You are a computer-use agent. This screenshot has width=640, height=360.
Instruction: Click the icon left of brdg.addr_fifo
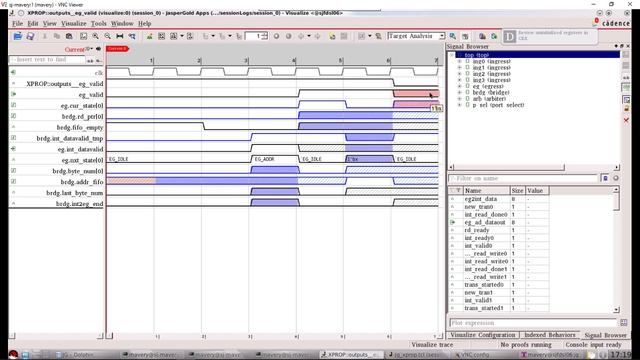[13, 181]
